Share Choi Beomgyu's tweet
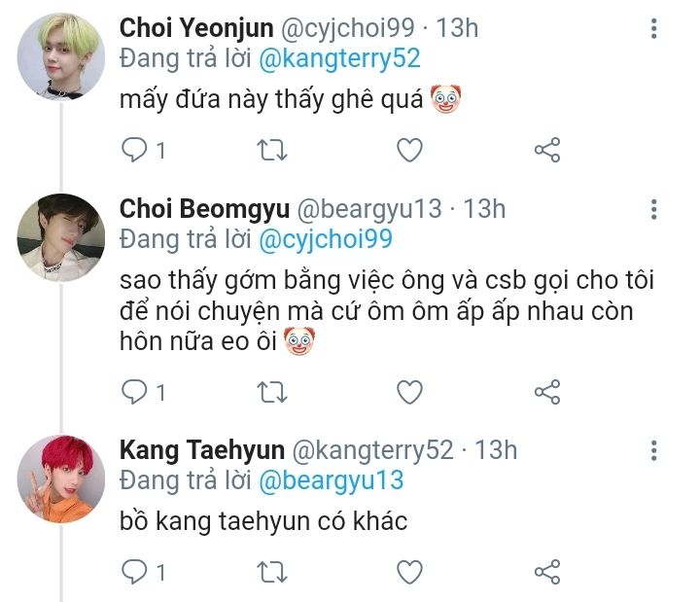Screen dimensions: 700x602 (547, 392)
